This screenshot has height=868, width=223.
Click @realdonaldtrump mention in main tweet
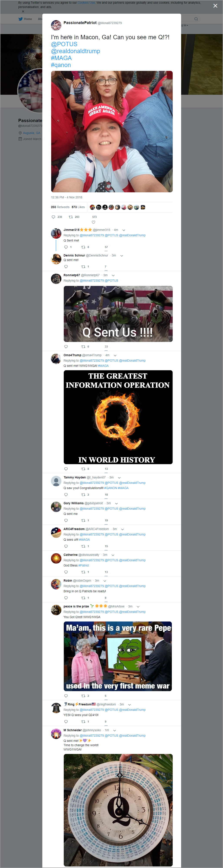point(75,51)
